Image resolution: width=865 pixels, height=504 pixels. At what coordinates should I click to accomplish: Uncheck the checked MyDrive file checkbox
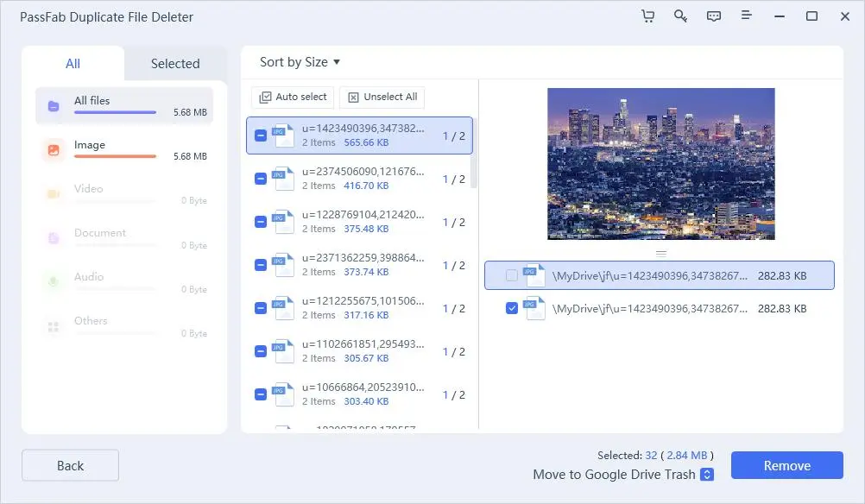[x=512, y=308]
